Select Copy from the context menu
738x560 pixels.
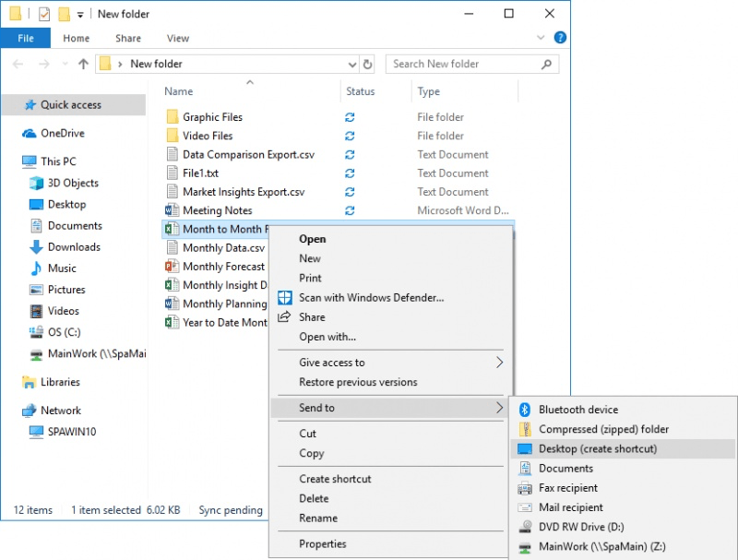(x=312, y=453)
